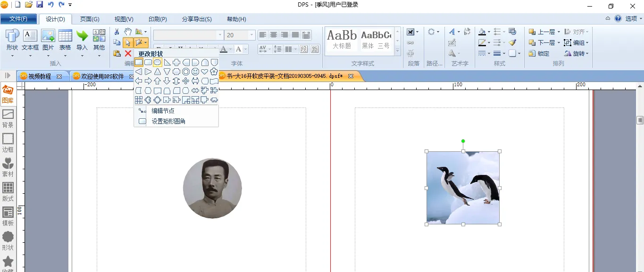The width and height of the screenshot is (644, 272).
Task: Toggle the arrow selection tool
Action: [x=128, y=42]
